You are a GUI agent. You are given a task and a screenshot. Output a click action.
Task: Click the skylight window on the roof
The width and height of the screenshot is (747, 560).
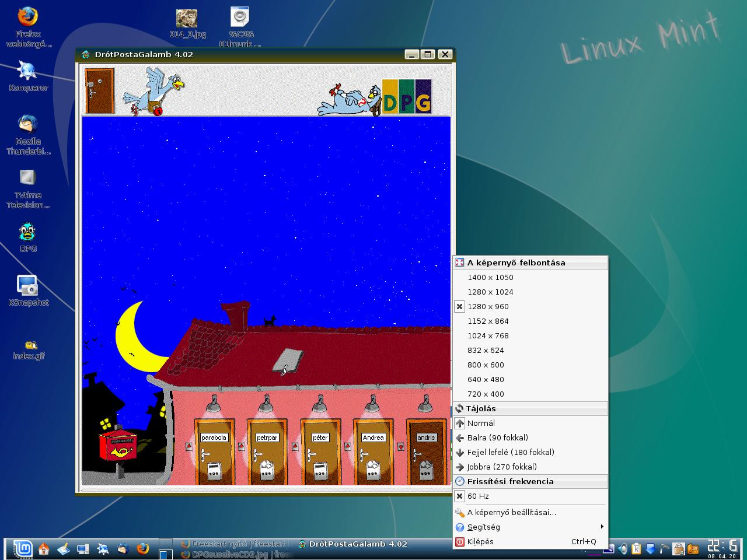coord(288,360)
